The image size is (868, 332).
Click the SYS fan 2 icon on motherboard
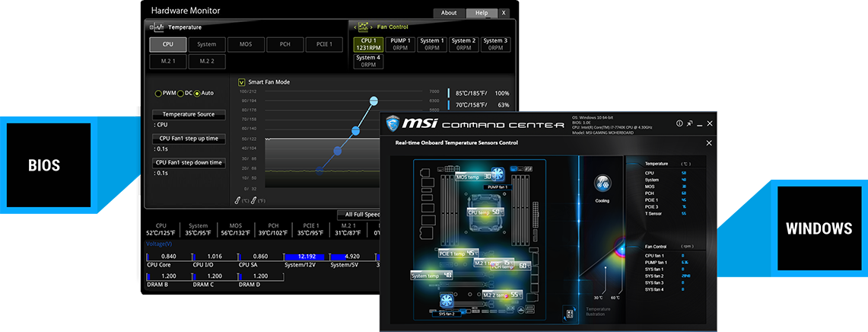(447, 302)
